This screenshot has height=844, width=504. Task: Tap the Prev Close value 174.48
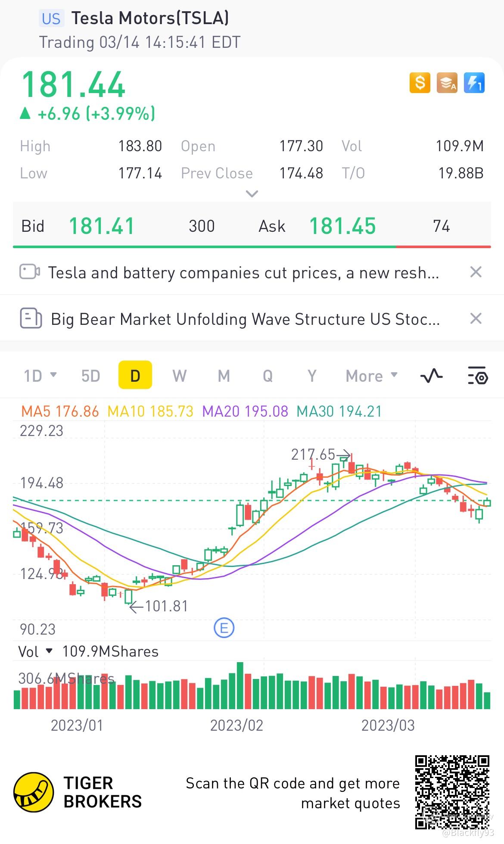[301, 173]
